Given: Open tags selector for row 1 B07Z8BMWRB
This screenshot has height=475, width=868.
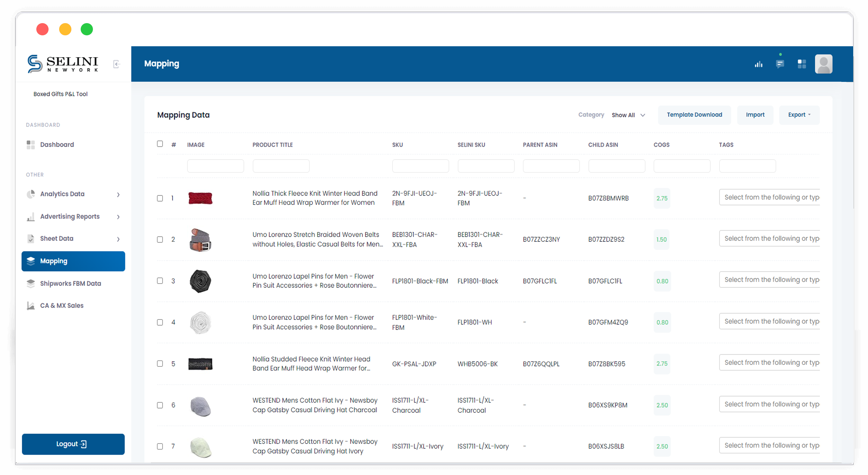Looking at the screenshot, I should pos(769,197).
